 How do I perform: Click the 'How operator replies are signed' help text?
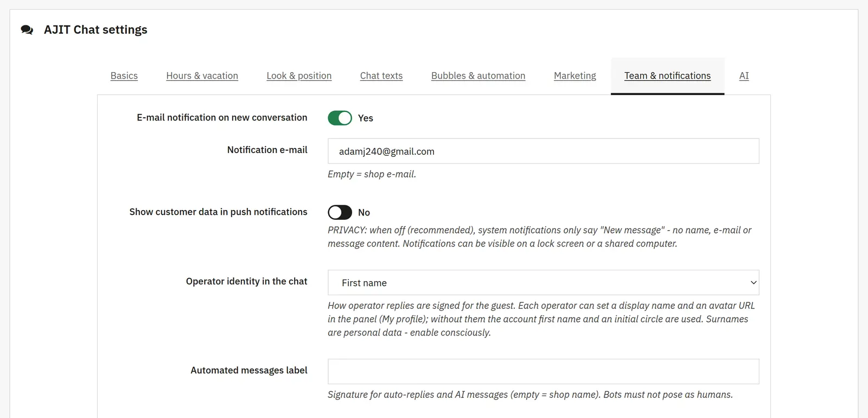(541, 319)
